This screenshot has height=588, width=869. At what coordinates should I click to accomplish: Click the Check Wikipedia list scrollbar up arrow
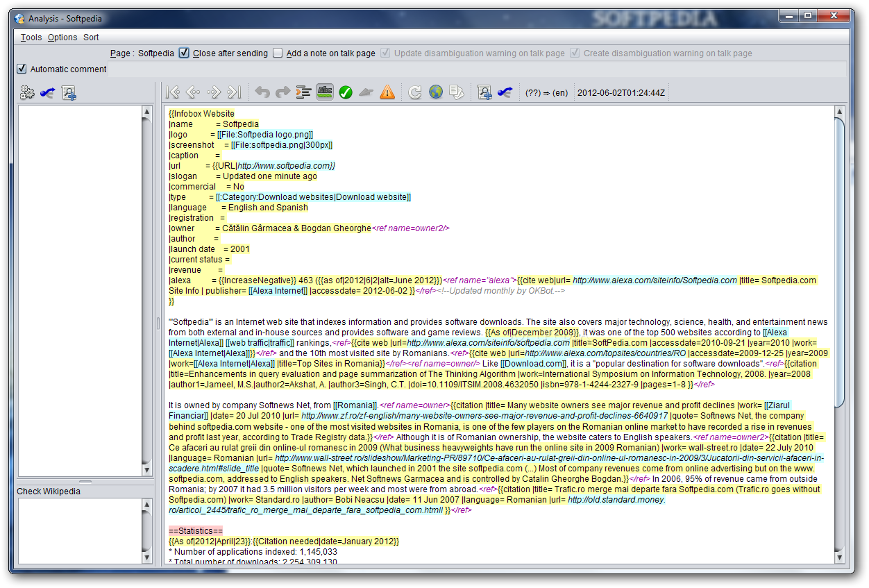pyautogui.click(x=146, y=505)
